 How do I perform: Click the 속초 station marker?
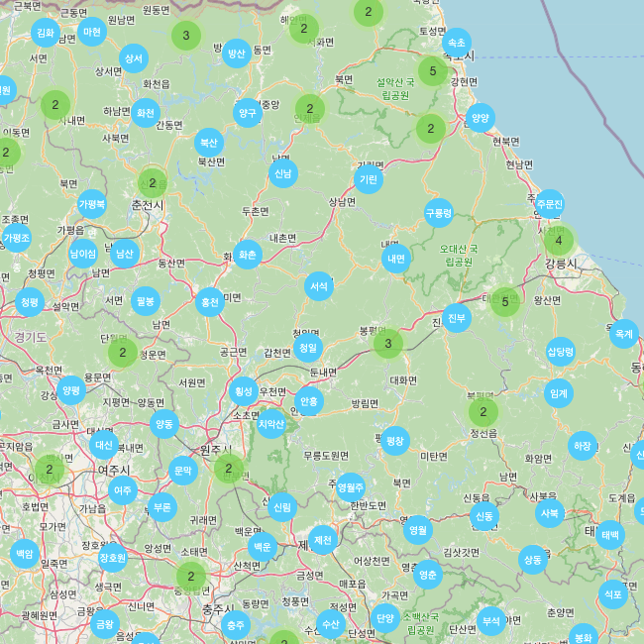pos(456,43)
